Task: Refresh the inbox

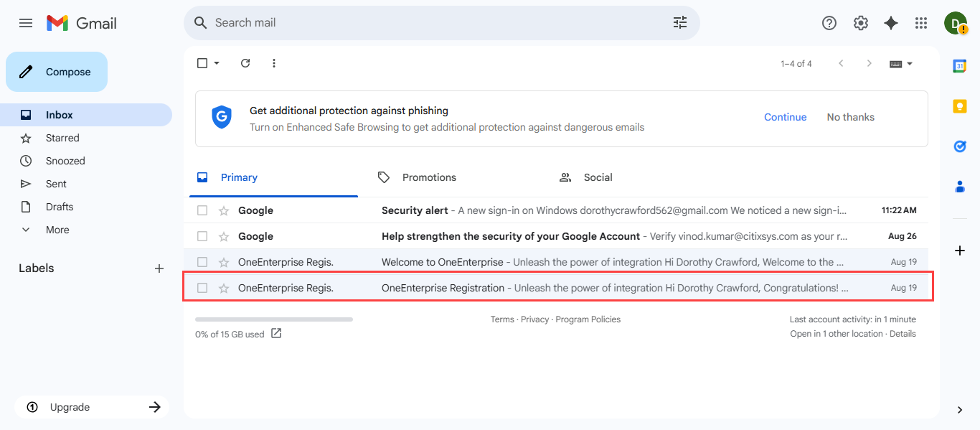Action: click(x=245, y=63)
